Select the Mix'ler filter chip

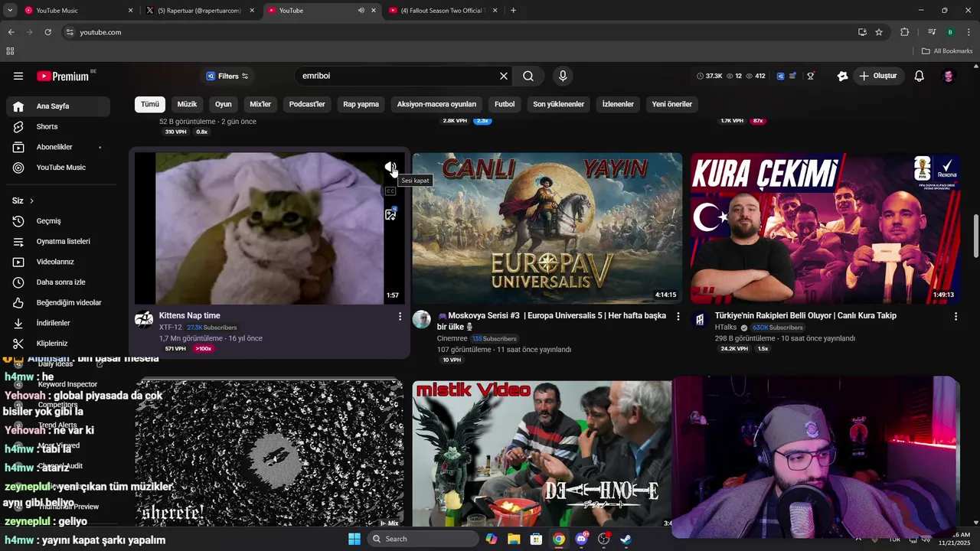coord(260,104)
